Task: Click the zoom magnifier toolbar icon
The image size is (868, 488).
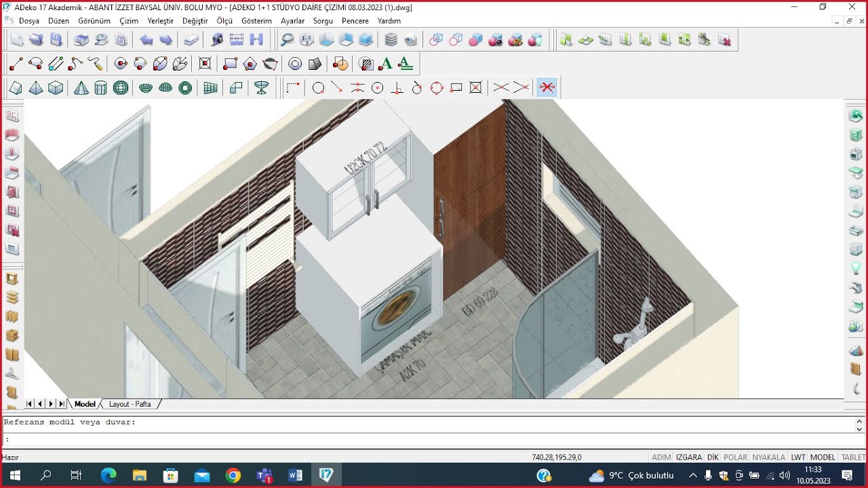Action: click(x=288, y=40)
